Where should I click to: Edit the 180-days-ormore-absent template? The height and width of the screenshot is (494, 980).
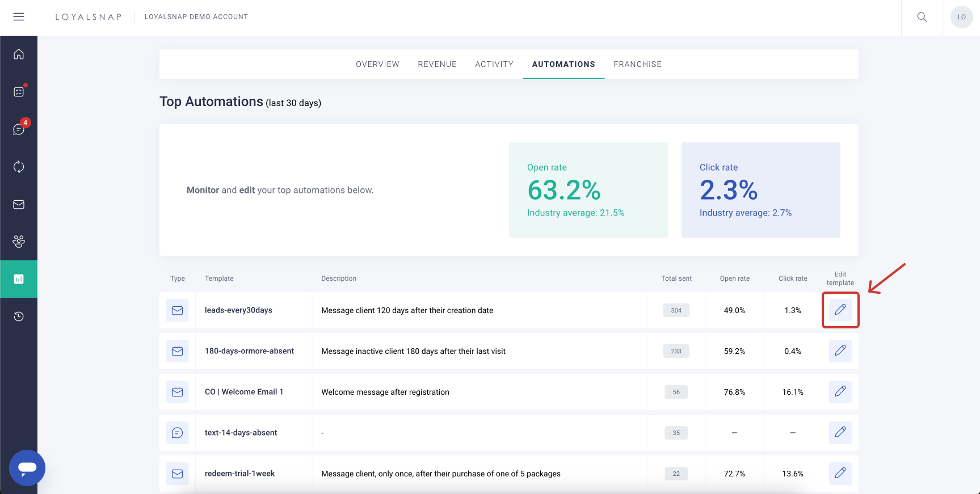coord(840,351)
